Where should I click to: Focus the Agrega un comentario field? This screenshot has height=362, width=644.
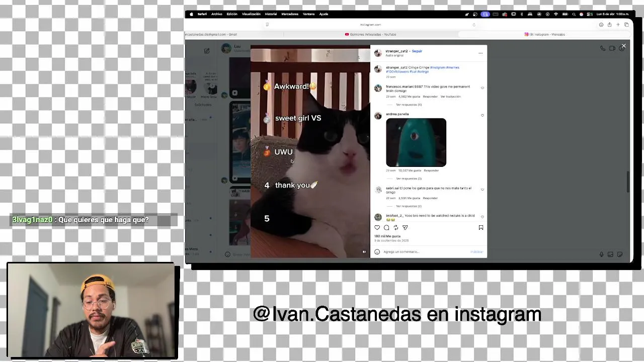pos(425,252)
